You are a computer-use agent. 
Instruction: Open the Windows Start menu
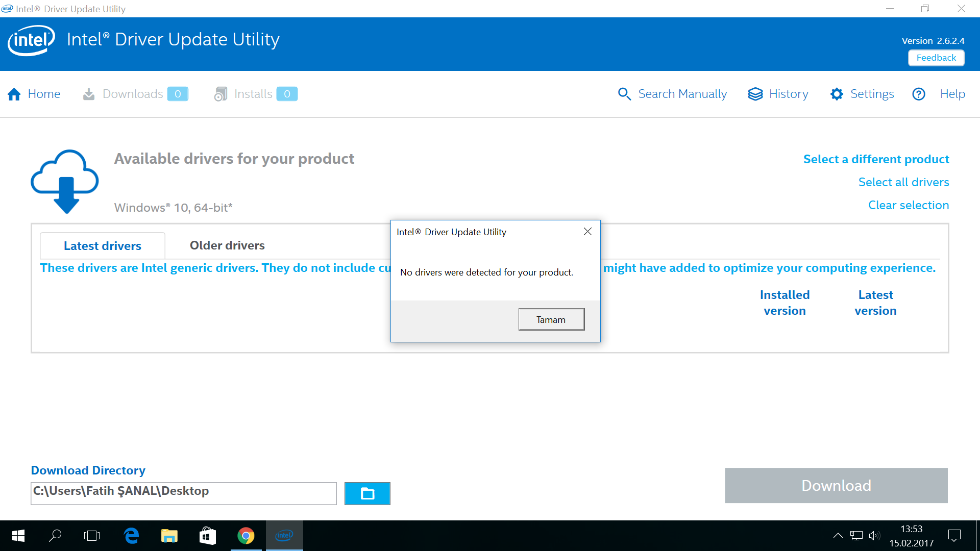click(x=18, y=536)
